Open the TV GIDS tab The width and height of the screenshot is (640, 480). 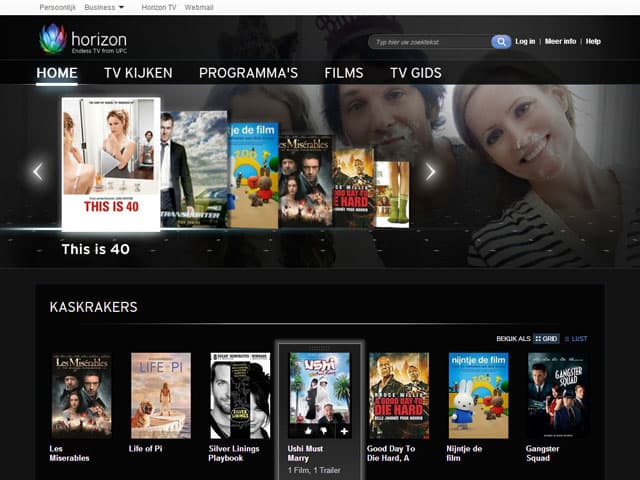pos(416,73)
